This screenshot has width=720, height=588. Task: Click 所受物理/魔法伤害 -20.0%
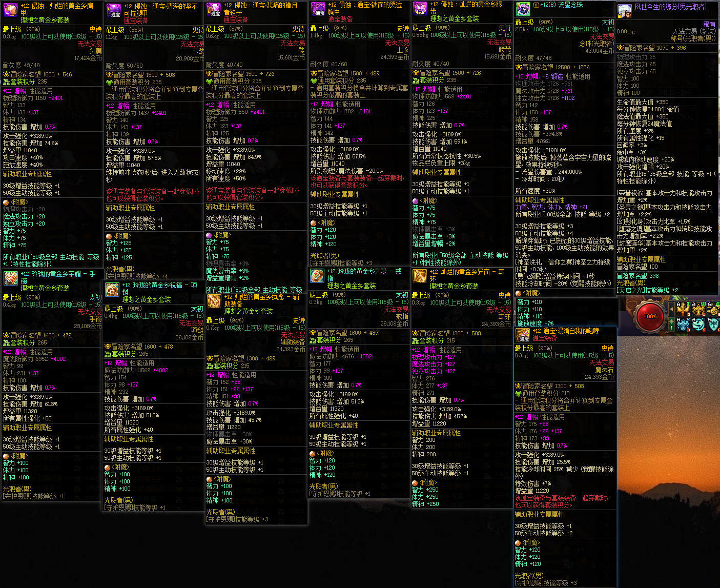[x=347, y=171]
